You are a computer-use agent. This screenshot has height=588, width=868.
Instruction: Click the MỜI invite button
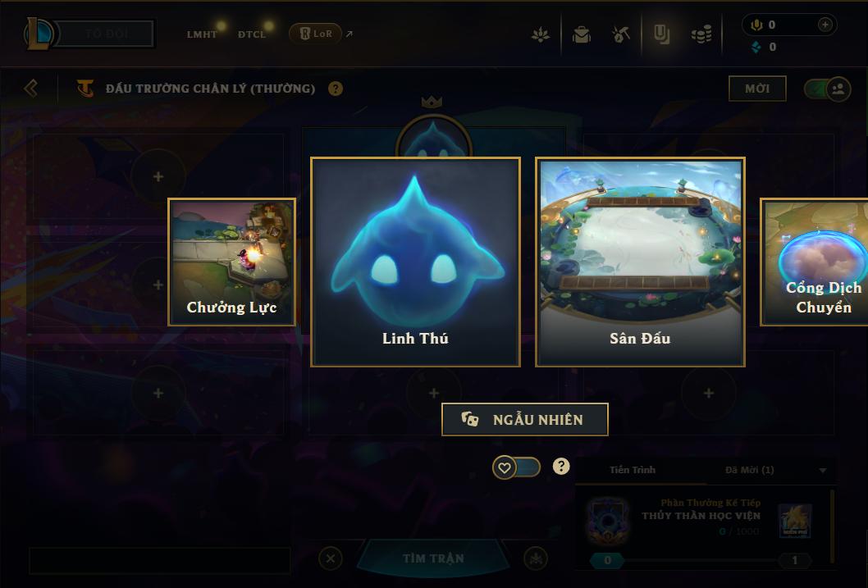point(757,89)
